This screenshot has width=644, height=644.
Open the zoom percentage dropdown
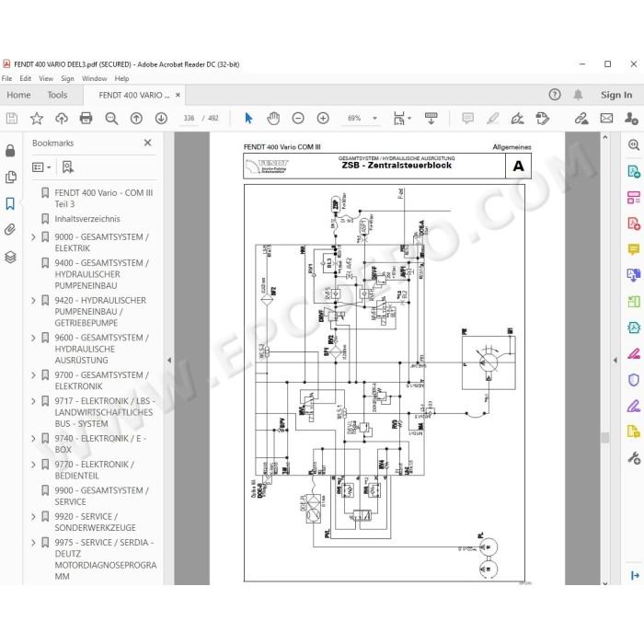point(374,119)
